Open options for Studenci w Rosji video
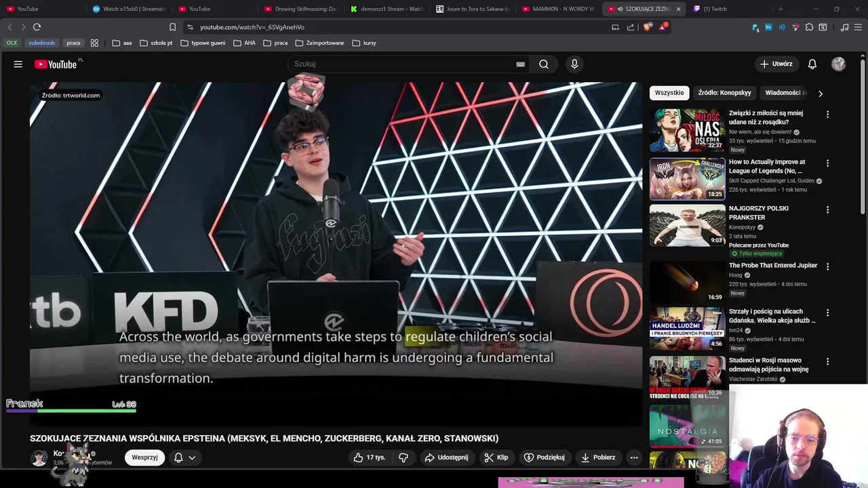The image size is (868, 488). (827, 361)
